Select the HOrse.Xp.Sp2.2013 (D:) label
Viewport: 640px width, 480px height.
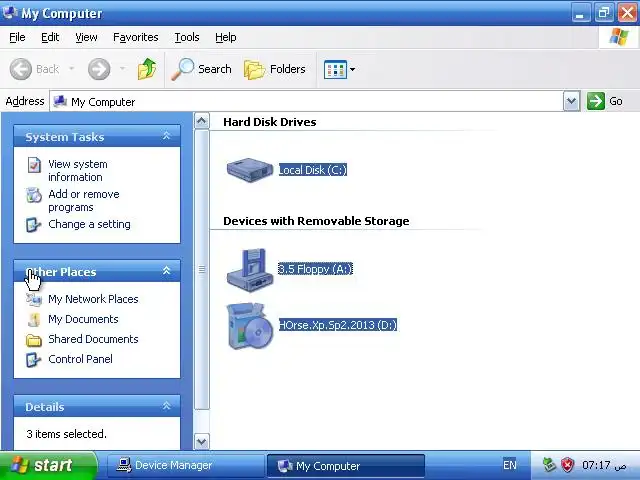[x=338, y=325]
